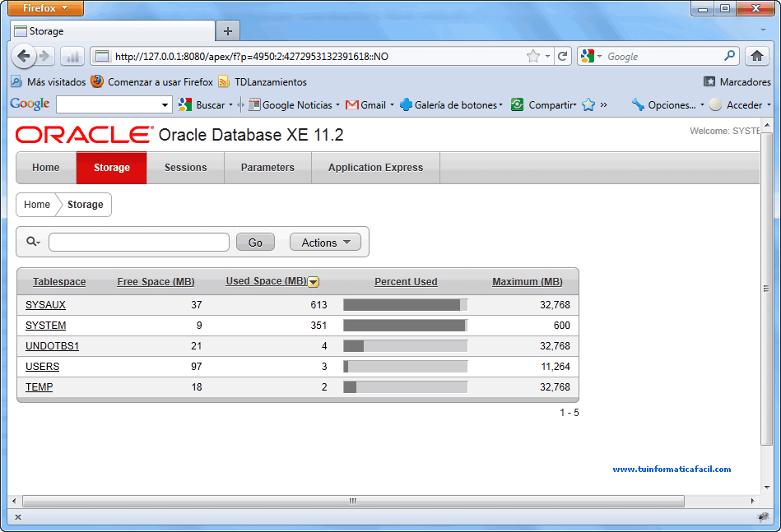Screen dimensions: 781x532
Task: Click the SYSAUX percent used bar
Action: (406, 305)
